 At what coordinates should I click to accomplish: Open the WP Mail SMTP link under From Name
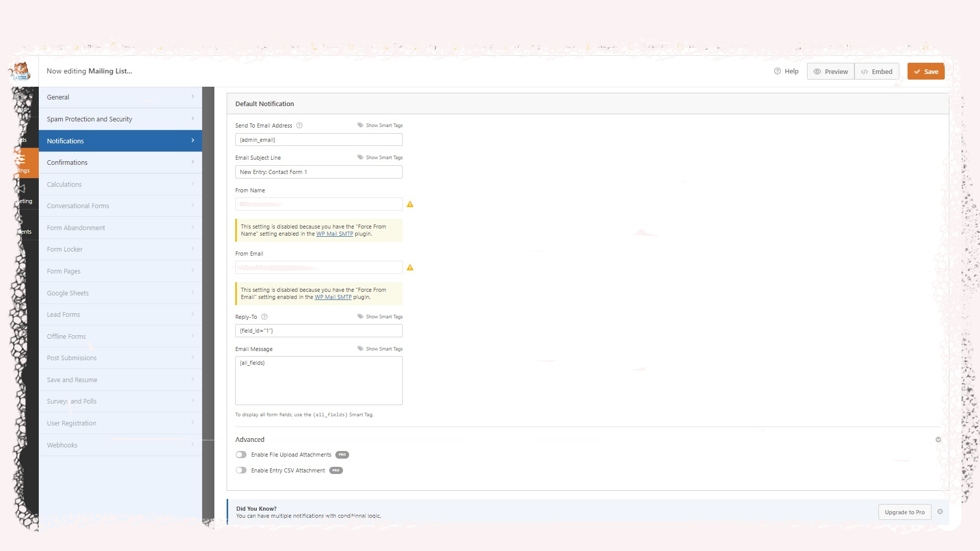[334, 234]
